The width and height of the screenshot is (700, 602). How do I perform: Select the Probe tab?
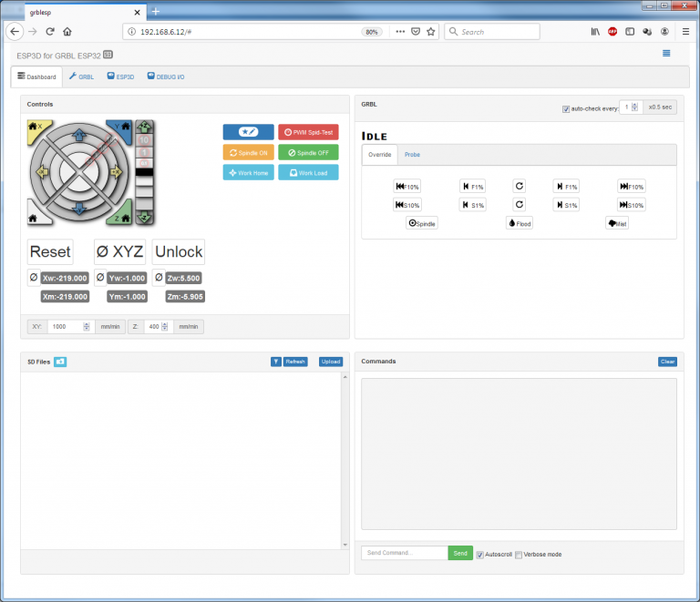[x=412, y=155]
